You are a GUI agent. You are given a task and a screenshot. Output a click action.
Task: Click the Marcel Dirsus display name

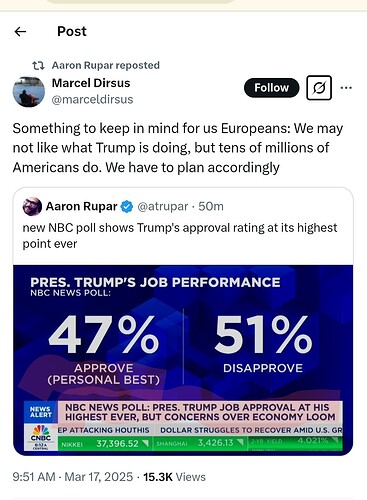[91, 83]
